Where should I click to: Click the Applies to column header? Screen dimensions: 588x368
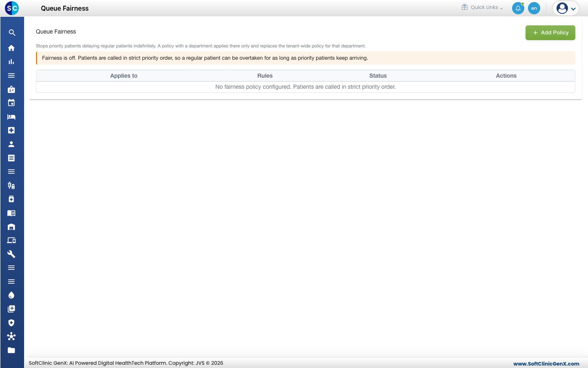(x=124, y=76)
